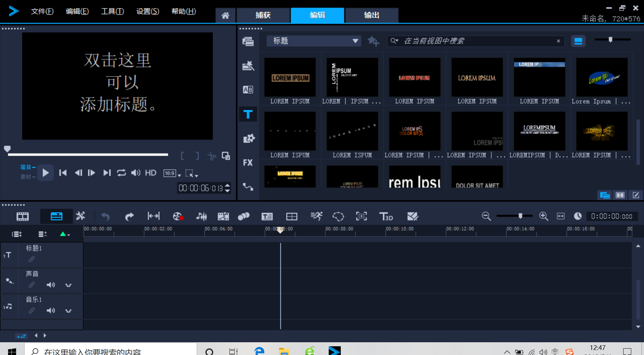644x355 pixels.
Task: Open the customize tools icon
Action: 80,216
